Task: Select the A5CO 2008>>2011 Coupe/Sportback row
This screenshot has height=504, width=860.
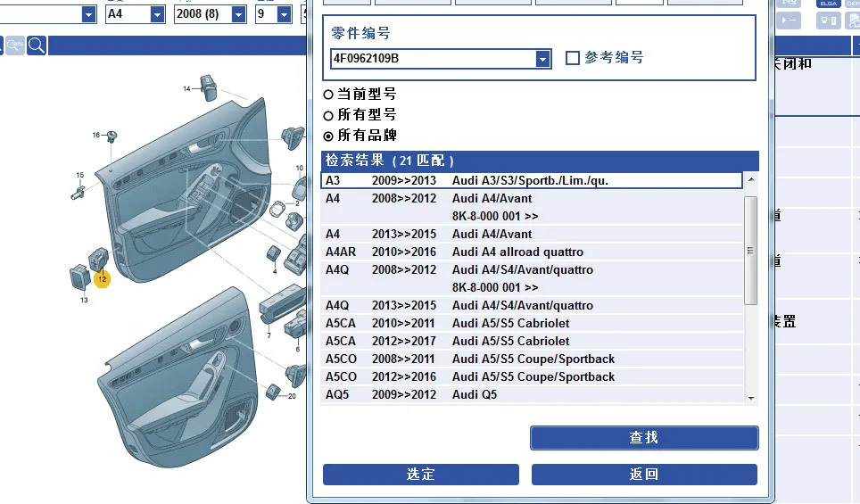Action: 532,359
